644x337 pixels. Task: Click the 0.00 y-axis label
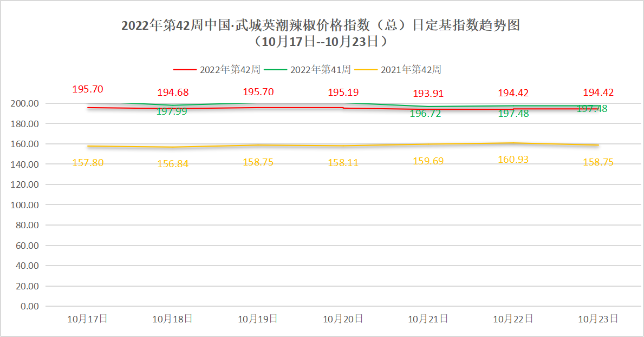click(x=31, y=306)
